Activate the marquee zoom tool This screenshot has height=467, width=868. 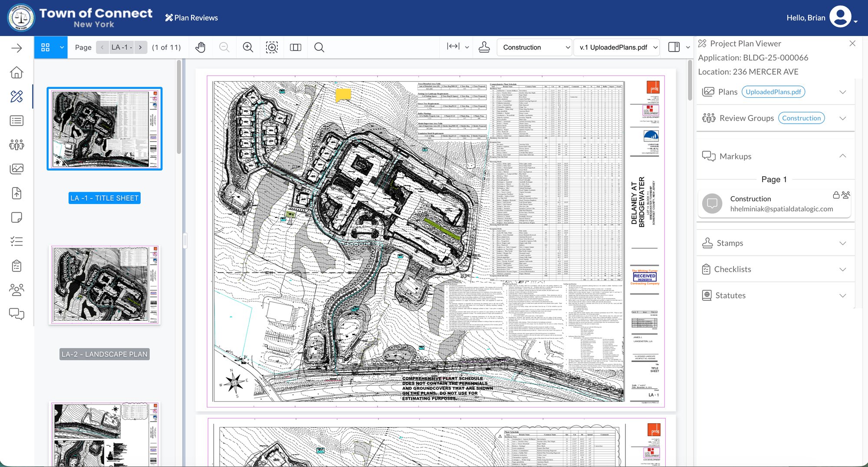[x=272, y=47]
